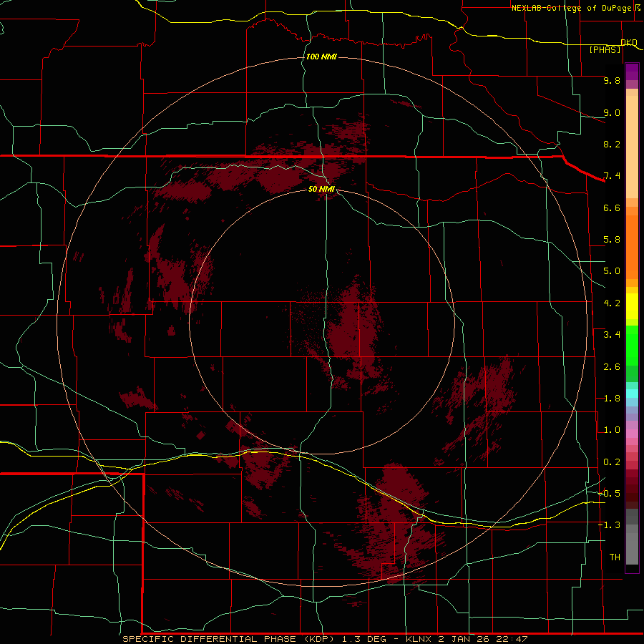This screenshot has width=644, height=644.
Task: Click the arrow icon after DuPage
Action: point(637,8)
